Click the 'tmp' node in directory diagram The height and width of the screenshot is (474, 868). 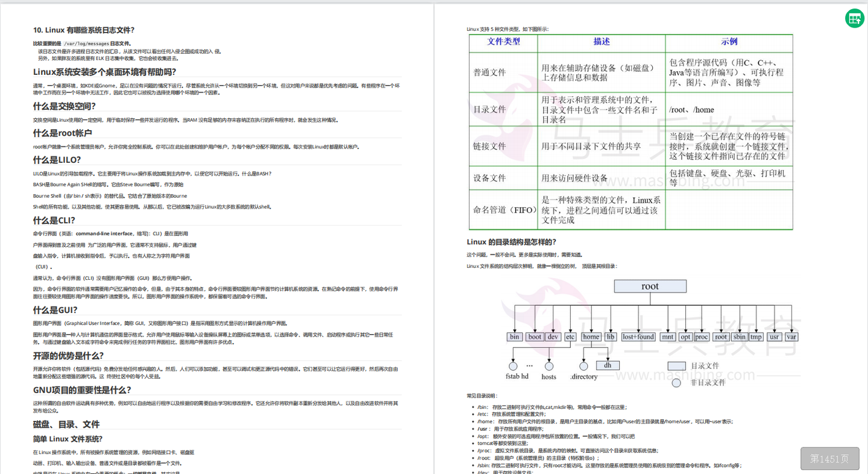point(756,337)
